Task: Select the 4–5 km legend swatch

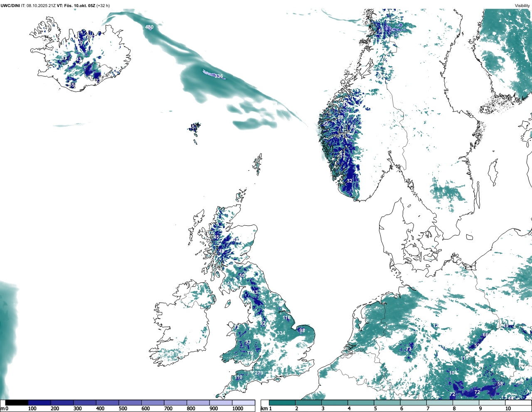Action: click(361, 402)
